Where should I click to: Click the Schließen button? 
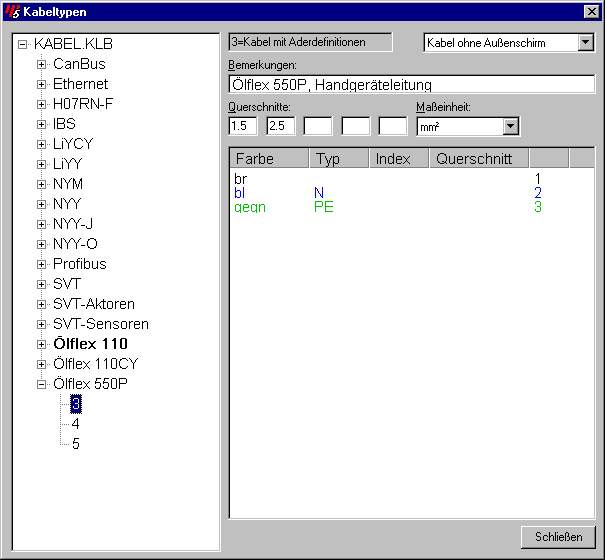(x=558, y=537)
